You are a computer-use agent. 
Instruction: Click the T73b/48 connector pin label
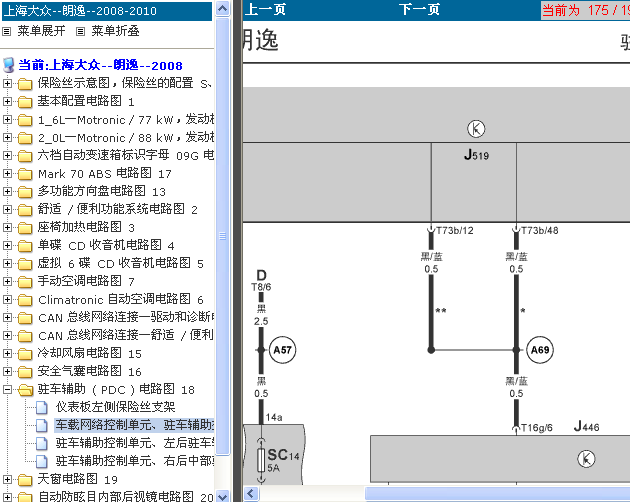coord(540,230)
